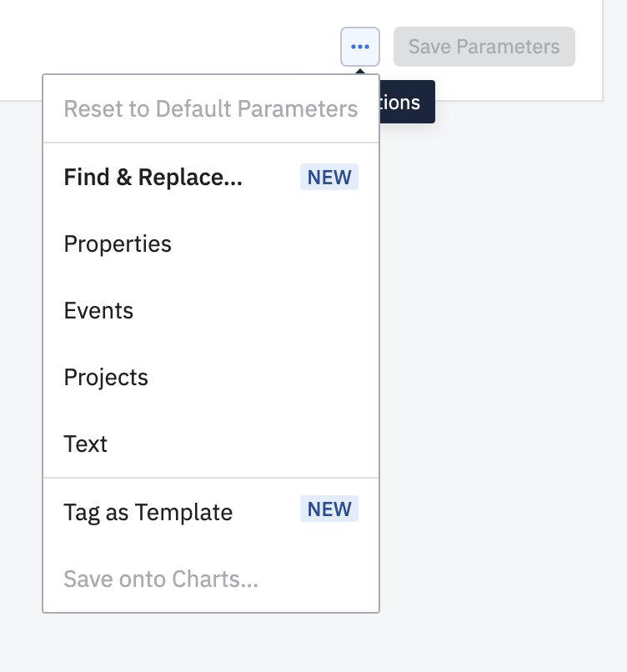Viewport: 627px width, 672px height.
Task: Mark as template via Tag as Template
Action: click(x=148, y=512)
